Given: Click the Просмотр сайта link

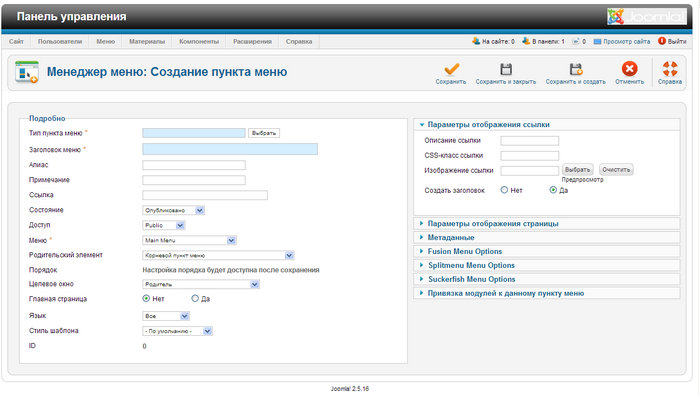Looking at the screenshot, I should (x=626, y=42).
